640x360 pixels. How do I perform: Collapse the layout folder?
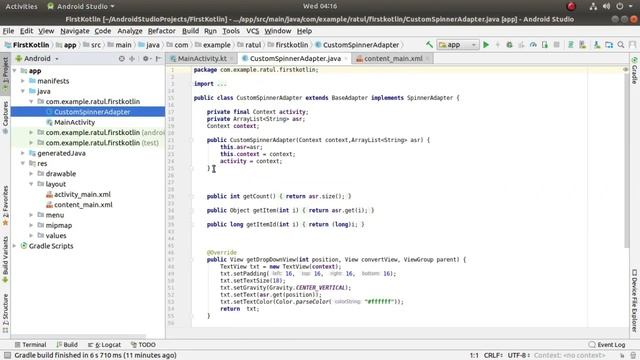point(31,184)
